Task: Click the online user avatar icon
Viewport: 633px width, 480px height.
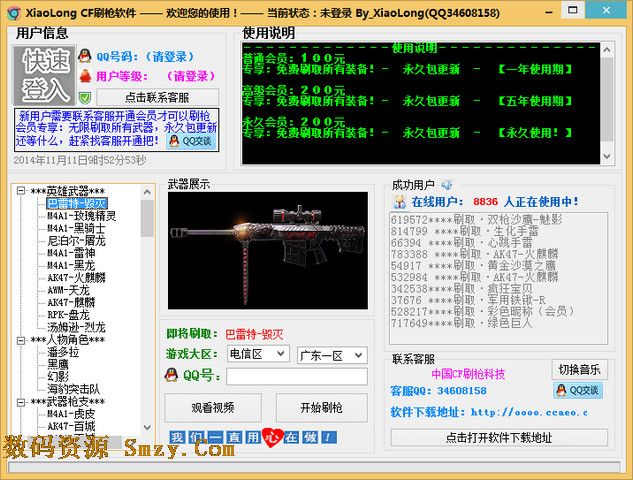Action: click(399, 201)
